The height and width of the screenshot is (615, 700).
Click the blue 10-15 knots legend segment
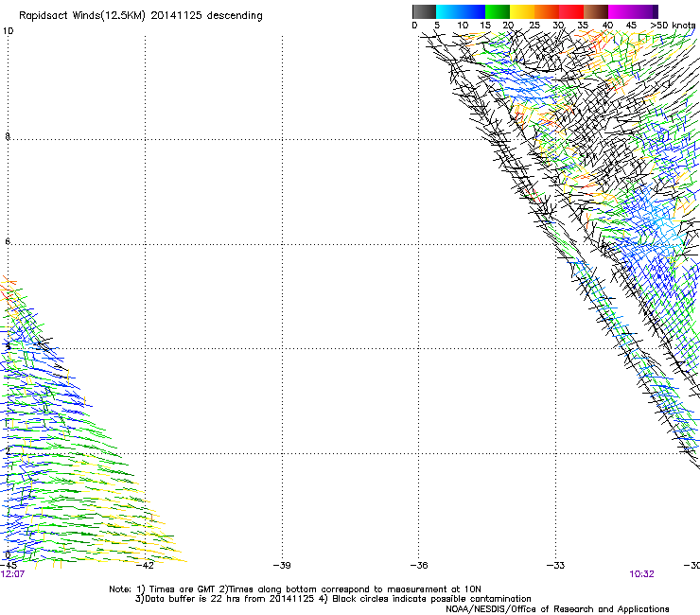(x=473, y=11)
